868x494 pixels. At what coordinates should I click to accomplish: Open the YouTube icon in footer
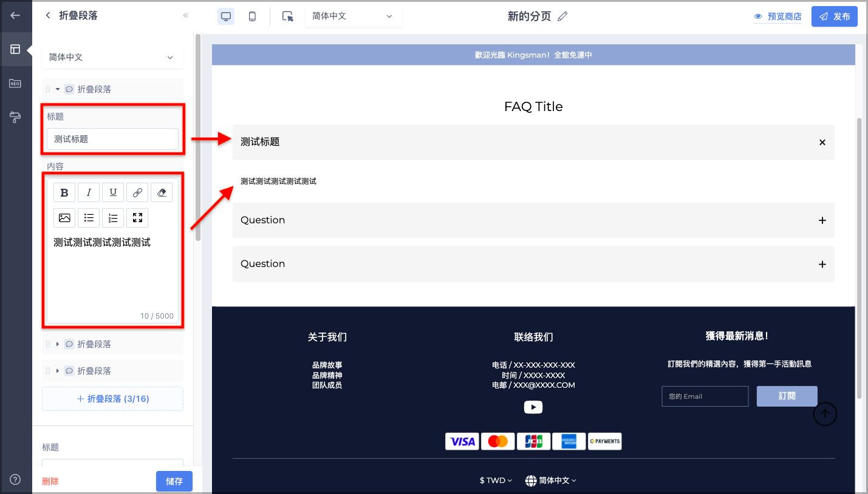tap(533, 407)
